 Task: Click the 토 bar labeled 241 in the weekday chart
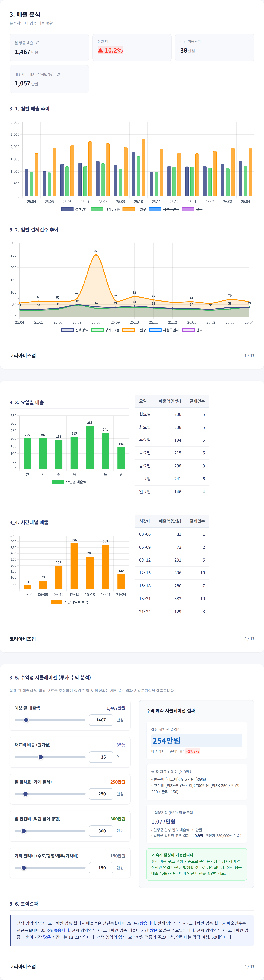point(106,451)
